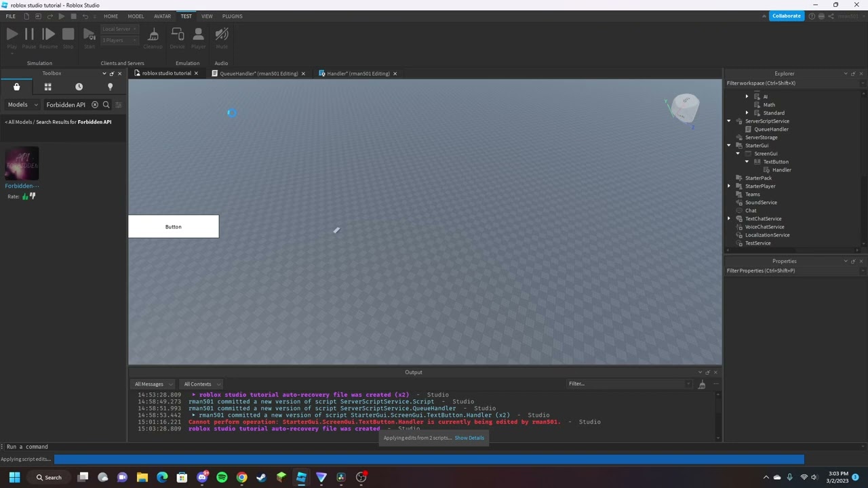Open the Toolbox search filter options

coord(118,105)
